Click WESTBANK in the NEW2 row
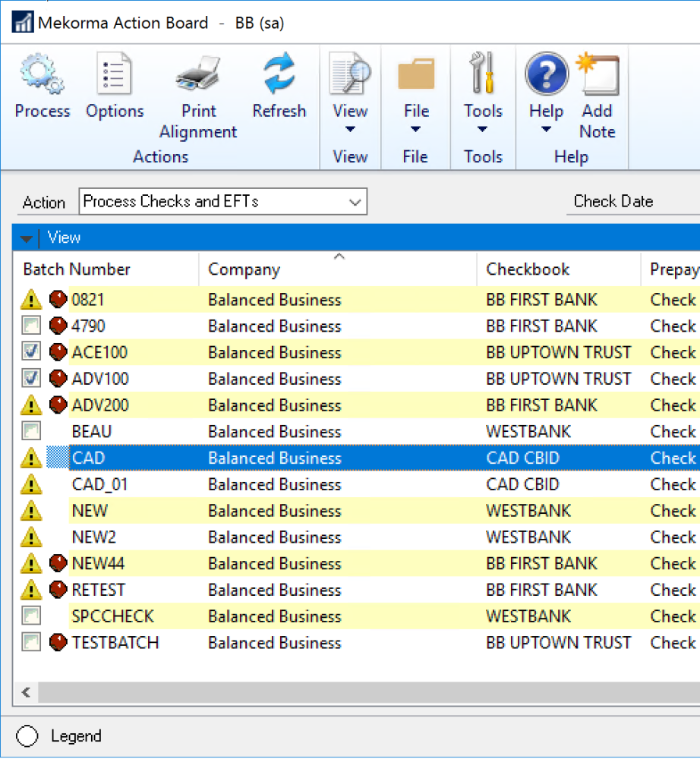This screenshot has height=759, width=700. [528, 537]
